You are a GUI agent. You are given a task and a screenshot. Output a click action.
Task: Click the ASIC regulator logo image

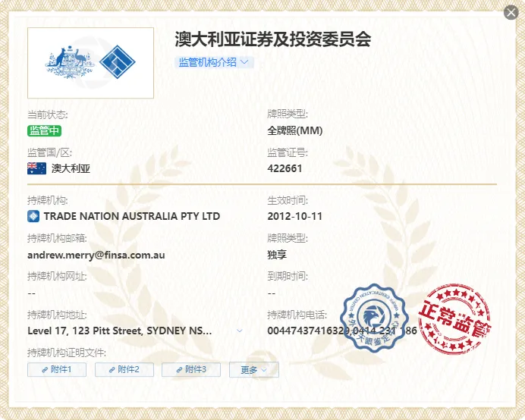(x=90, y=63)
